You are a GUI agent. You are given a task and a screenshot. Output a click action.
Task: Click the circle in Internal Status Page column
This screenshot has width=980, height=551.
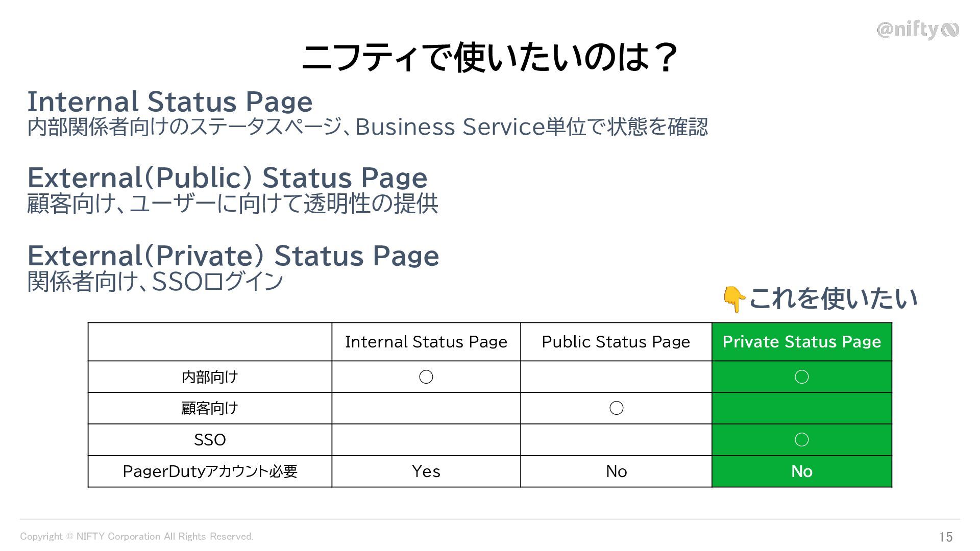[426, 377]
